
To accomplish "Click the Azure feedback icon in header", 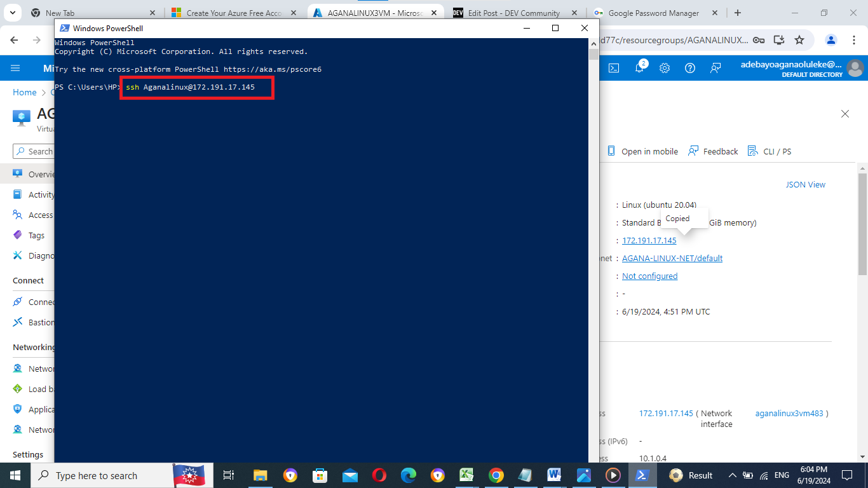I will click(715, 68).
